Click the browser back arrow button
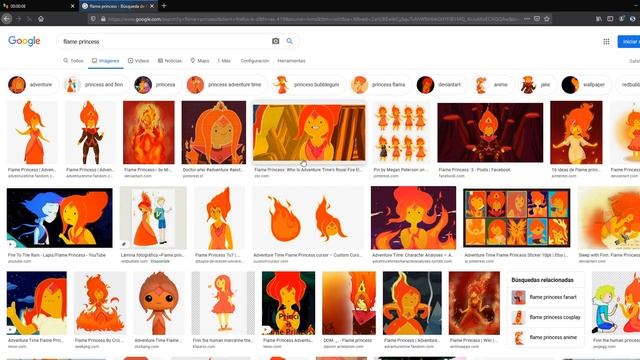This screenshot has height=360, width=640. [x=7, y=19]
